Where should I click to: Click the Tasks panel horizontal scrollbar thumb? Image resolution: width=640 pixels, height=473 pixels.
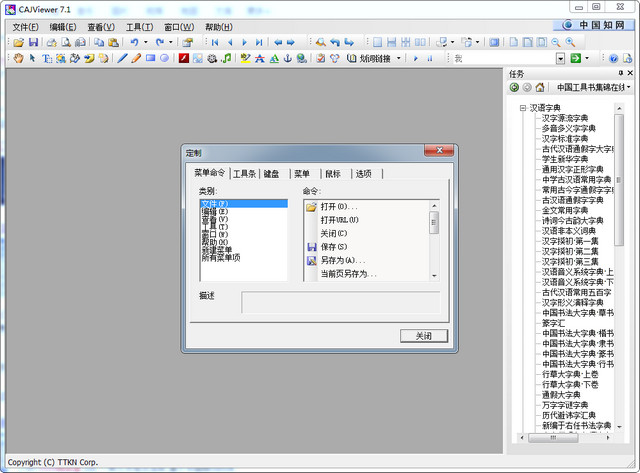pos(553,437)
